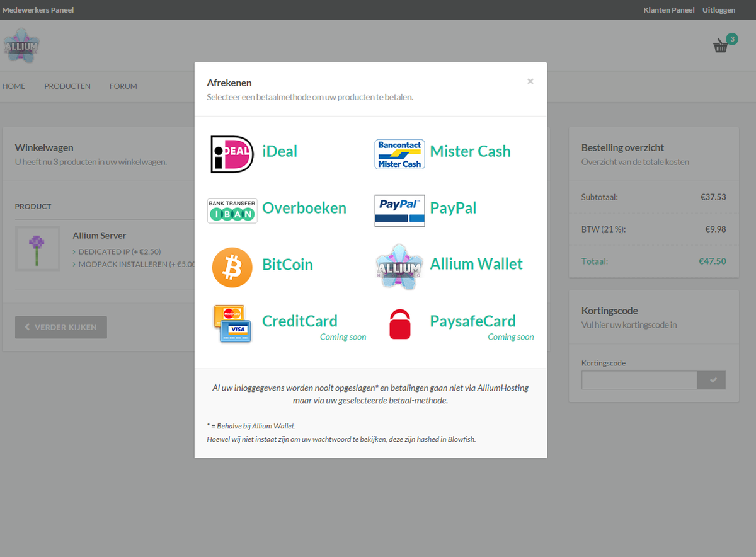Click the IBAN bank transfer logo
756x557 pixels.
(x=232, y=210)
